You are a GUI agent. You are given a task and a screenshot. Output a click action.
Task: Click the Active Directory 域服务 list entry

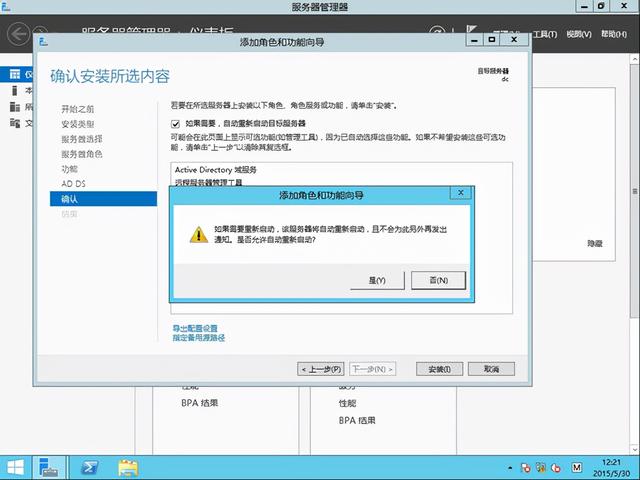[x=216, y=170]
